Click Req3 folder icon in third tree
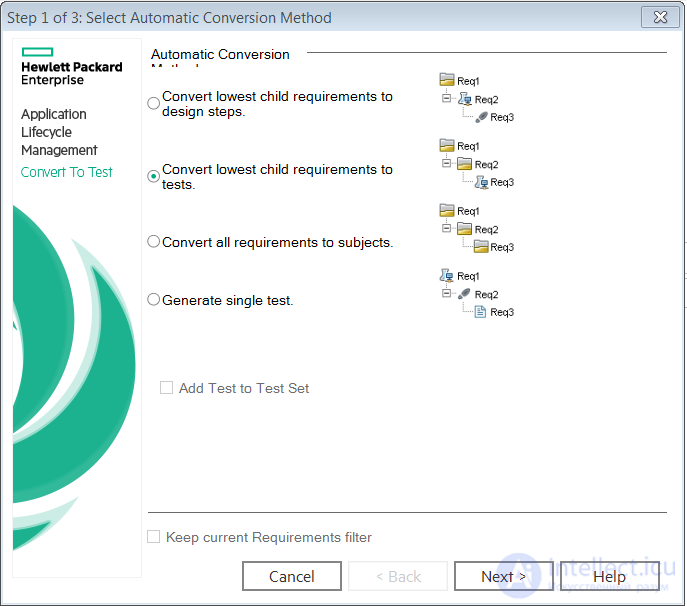Viewport: 687px width, 606px height. click(481, 247)
